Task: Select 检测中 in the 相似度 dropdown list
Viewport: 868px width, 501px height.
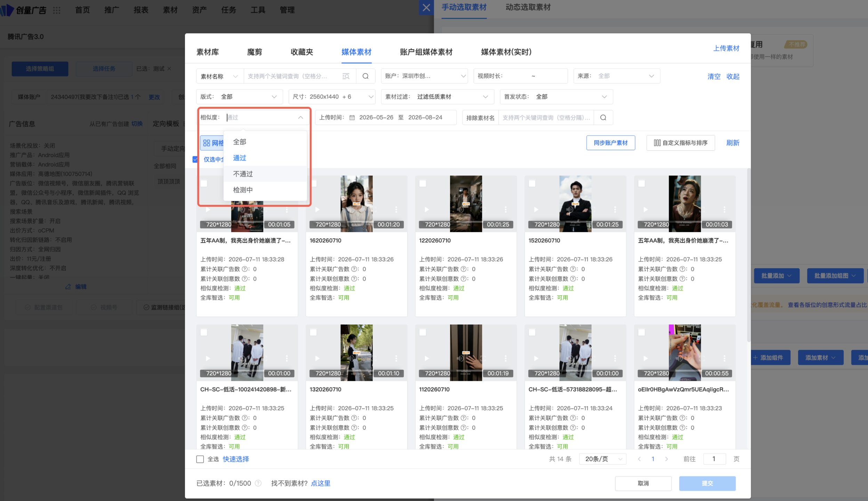Action: pyautogui.click(x=265, y=190)
